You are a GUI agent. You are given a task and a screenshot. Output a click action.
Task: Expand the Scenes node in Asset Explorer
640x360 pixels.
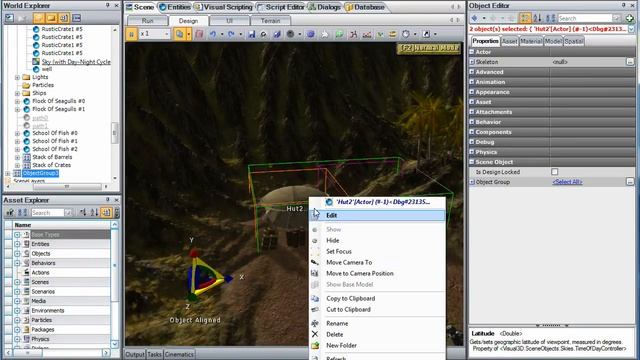pos(17,282)
